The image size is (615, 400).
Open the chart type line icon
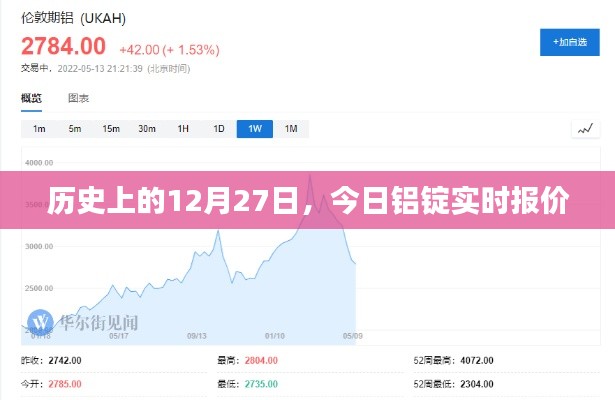pos(585,129)
